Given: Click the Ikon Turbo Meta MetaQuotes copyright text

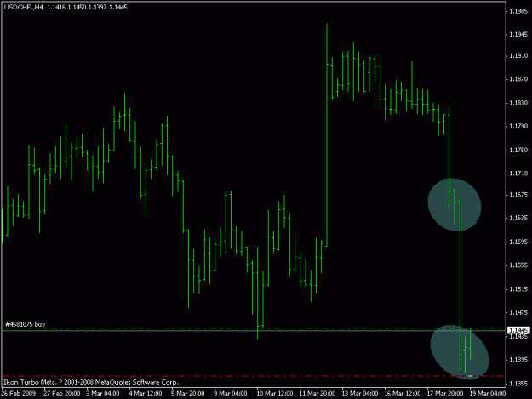Looking at the screenshot, I should 91,382.
